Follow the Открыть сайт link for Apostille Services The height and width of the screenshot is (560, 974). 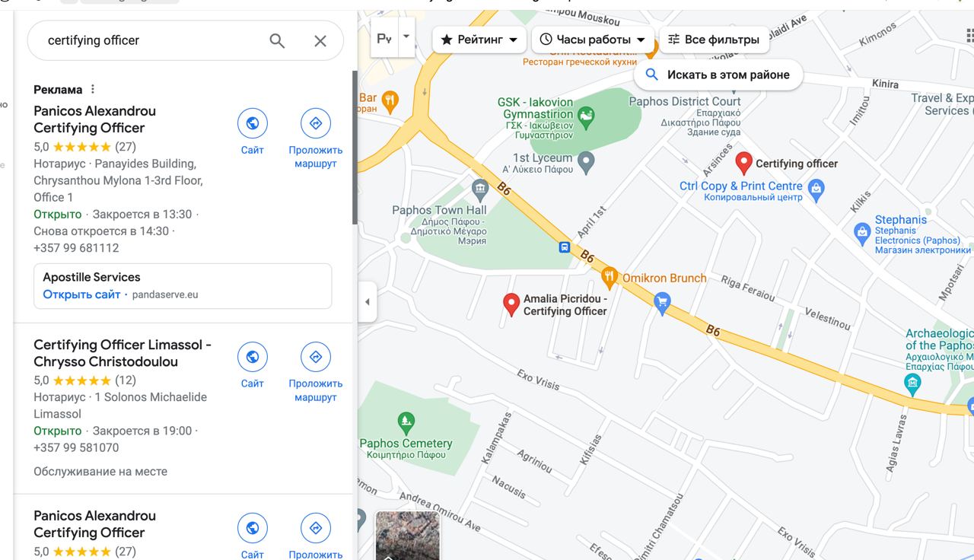(81, 294)
